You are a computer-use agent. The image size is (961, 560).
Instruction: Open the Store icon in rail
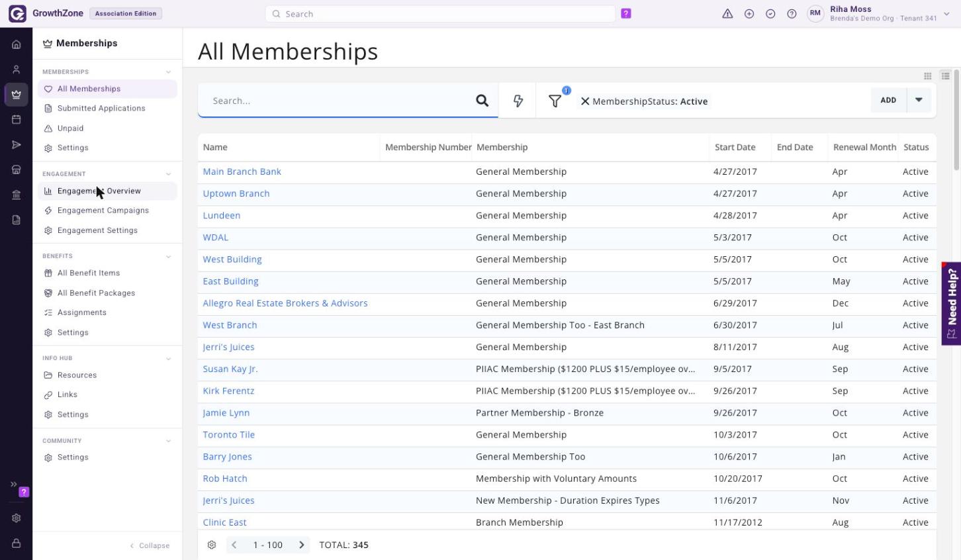point(17,170)
